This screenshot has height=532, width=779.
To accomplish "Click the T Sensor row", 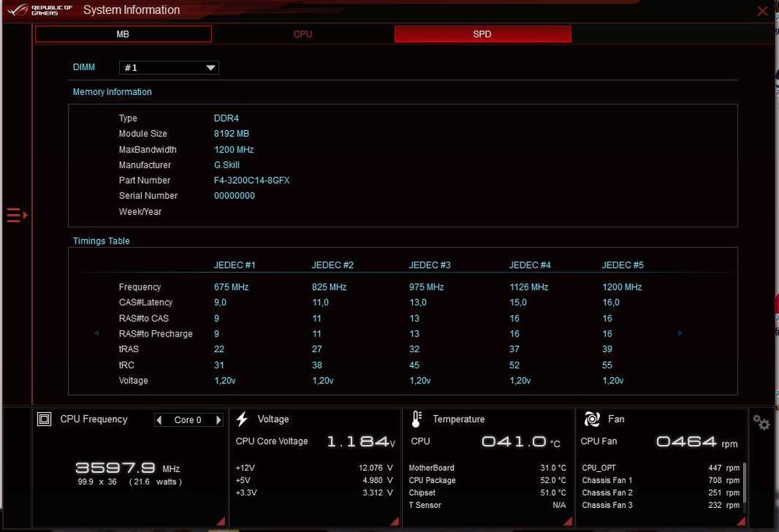I will tap(488, 506).
